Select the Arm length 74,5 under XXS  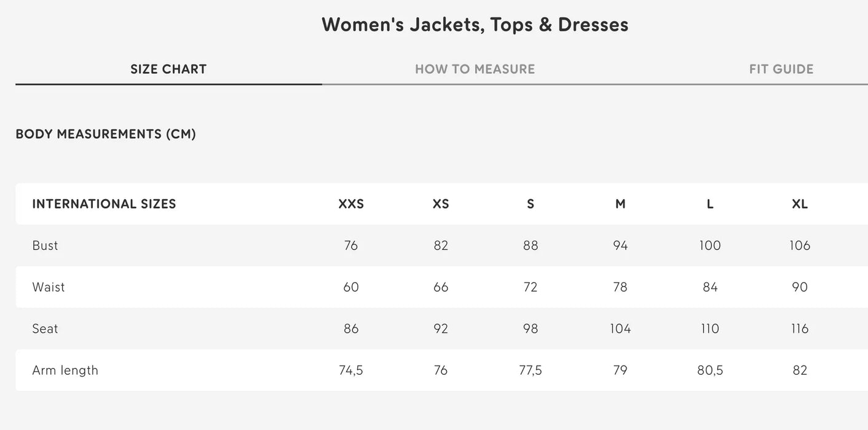click(351, 370)
